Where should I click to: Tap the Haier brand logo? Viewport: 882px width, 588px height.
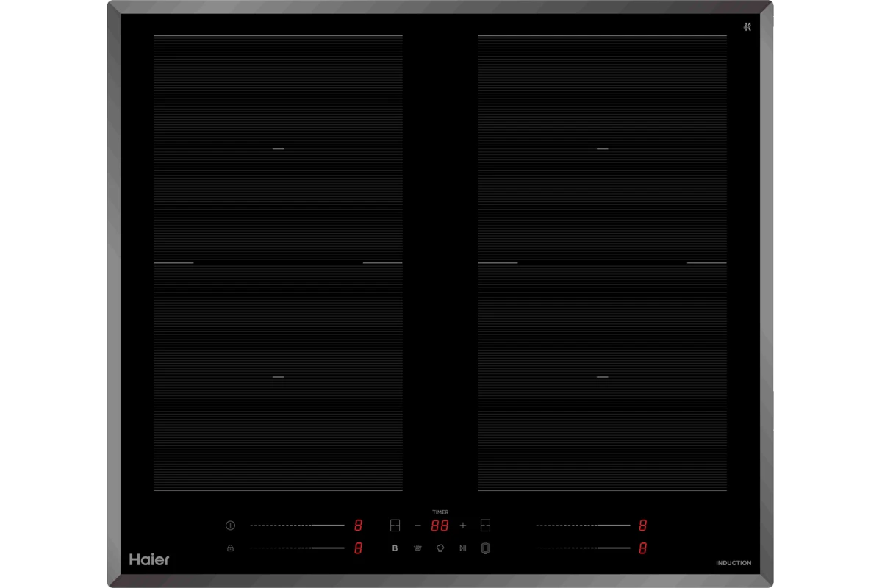coord(149,559)
